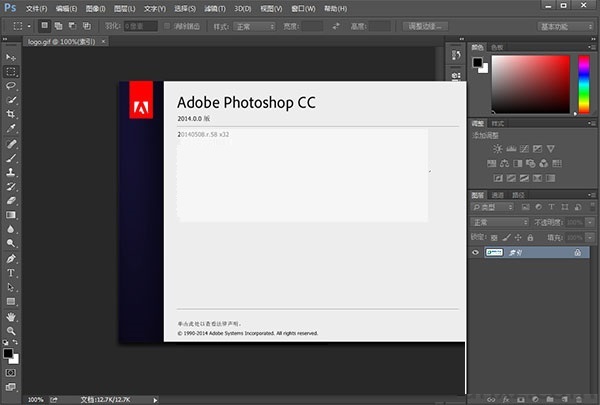Open the collapsed Properties panel icon
Viewport: 600px width, 405px height.
pos(456,76)
